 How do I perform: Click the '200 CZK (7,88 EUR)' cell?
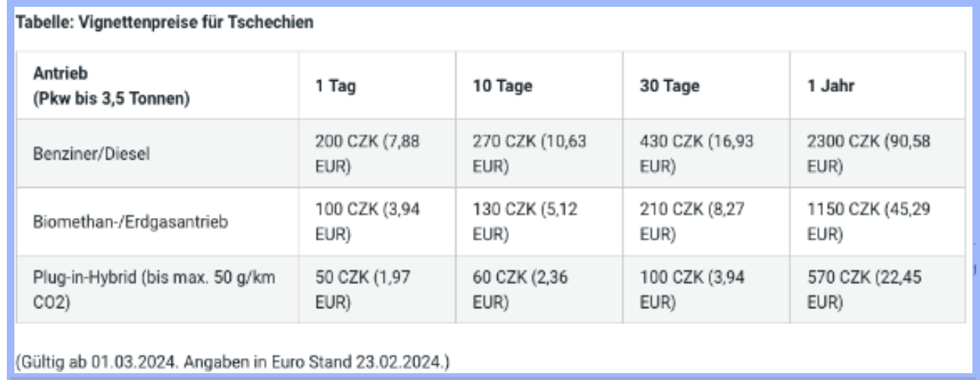[377, 154]
